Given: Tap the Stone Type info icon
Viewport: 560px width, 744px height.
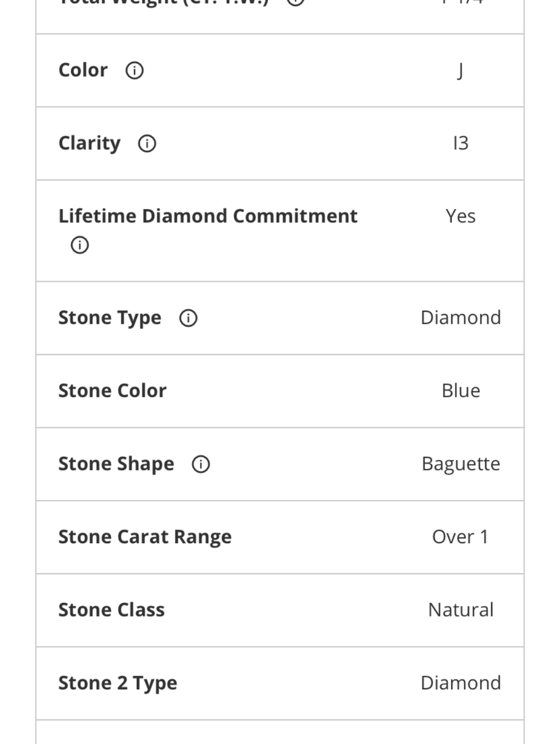Looking at the screenshot, I should [x=188, y=318].
